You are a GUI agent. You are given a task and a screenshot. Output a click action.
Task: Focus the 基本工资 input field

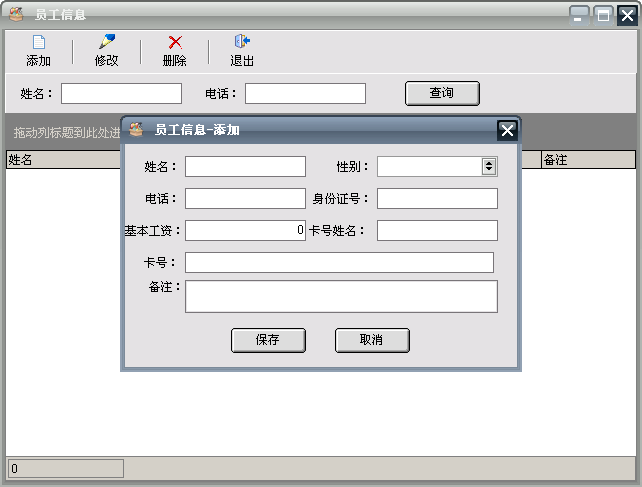pyautogui.click(x=245, y=230)
